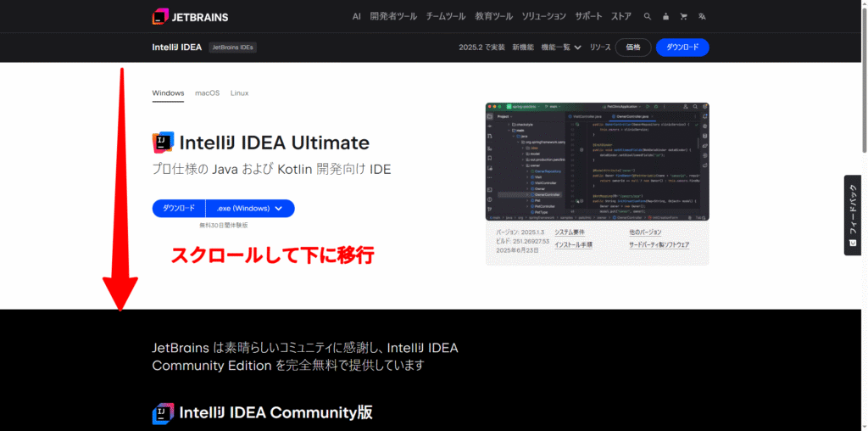868x431 pixels.
Task: Click the バージョン: 2025.1.3 text
Action: pos(520,232)
